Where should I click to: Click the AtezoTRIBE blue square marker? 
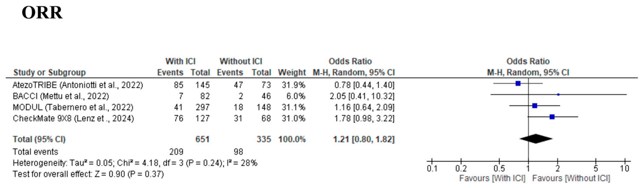[518, 83]
